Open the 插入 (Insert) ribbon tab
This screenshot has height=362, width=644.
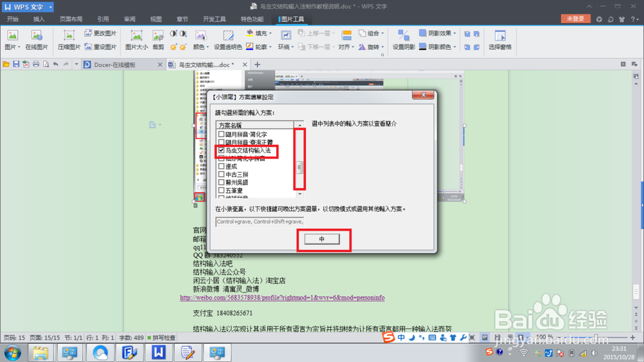tap(39, 19)
